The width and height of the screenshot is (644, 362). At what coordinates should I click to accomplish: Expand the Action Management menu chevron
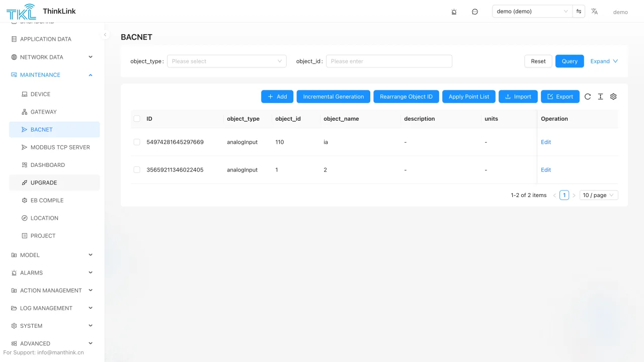[x=91, y=290]
